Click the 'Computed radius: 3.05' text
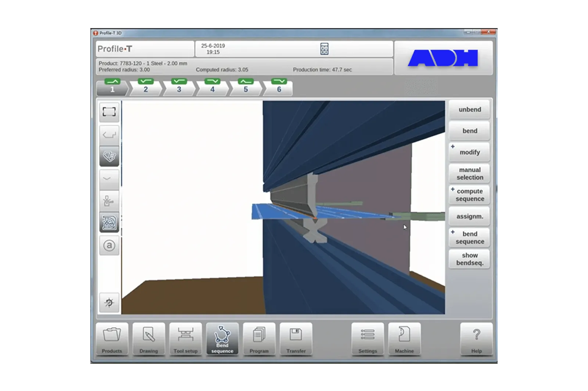Viewport: 588px width, 391px height. tap(222, 70)
